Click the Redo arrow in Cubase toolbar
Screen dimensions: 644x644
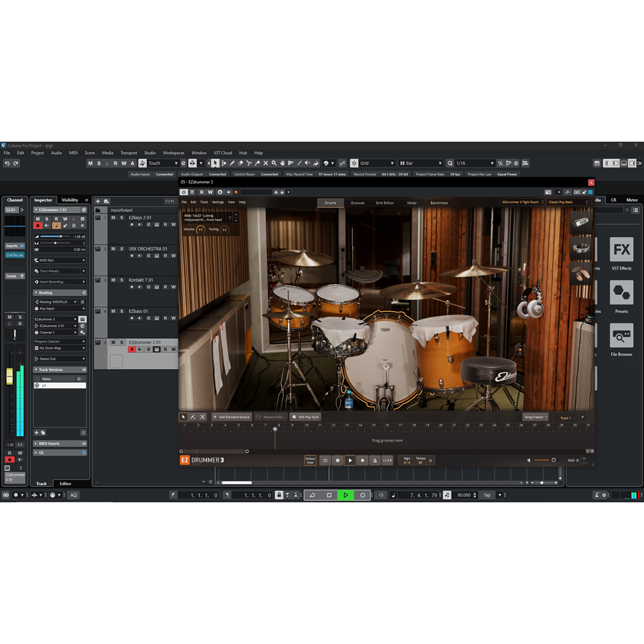click(x=16, y=163)
